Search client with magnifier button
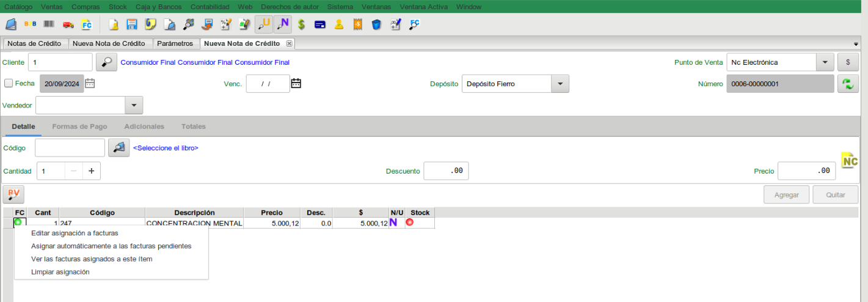868x302 pixels. click(106, 62)
